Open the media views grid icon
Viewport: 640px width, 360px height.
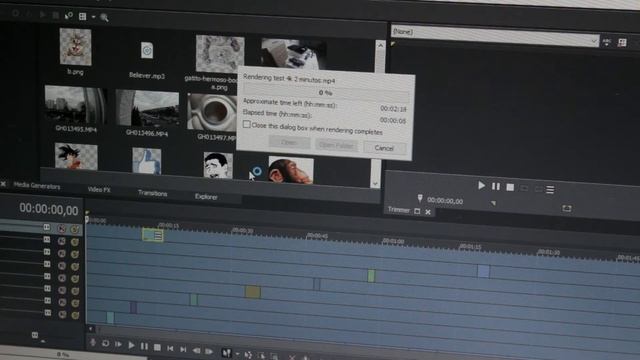click(x=82, y=16)
